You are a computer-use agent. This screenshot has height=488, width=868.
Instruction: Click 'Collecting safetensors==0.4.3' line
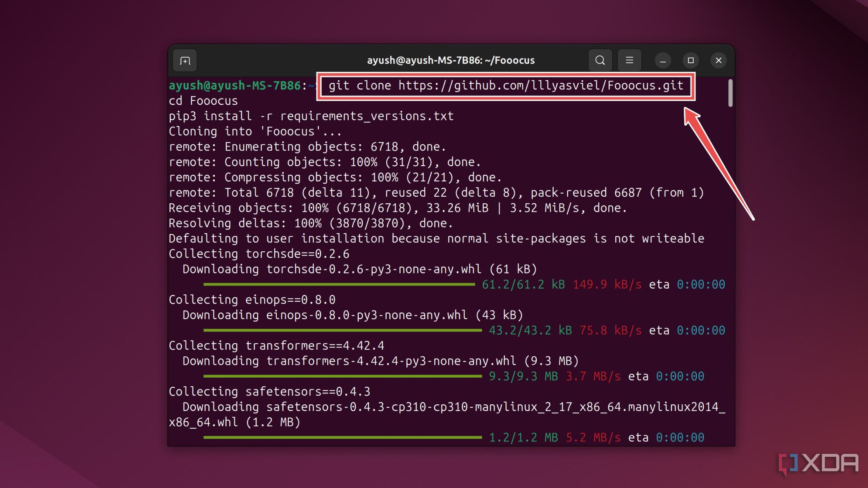[269, 392]
